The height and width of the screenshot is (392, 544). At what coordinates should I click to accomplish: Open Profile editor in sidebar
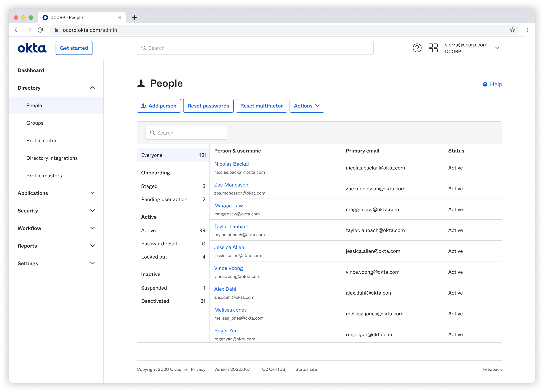pos(41,141)
